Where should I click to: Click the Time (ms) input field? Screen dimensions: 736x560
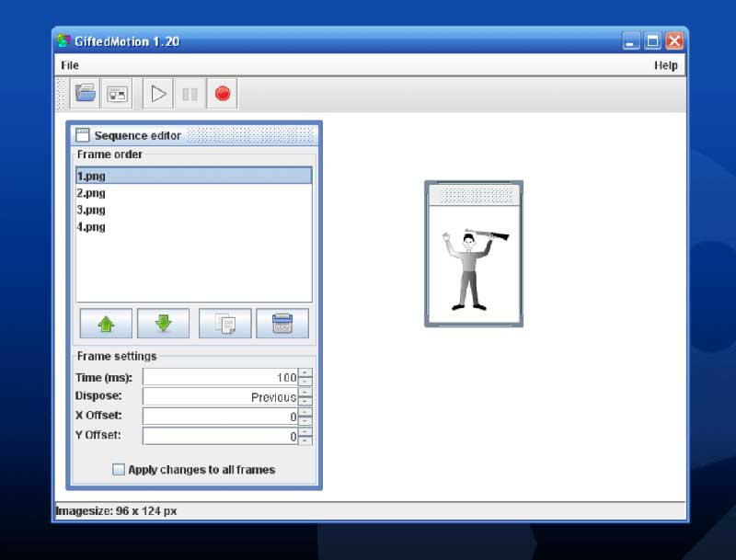point(220,378)
